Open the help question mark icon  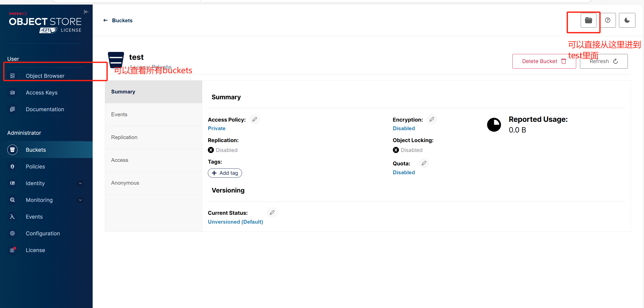pyautogui.click(x=608, y=20)
